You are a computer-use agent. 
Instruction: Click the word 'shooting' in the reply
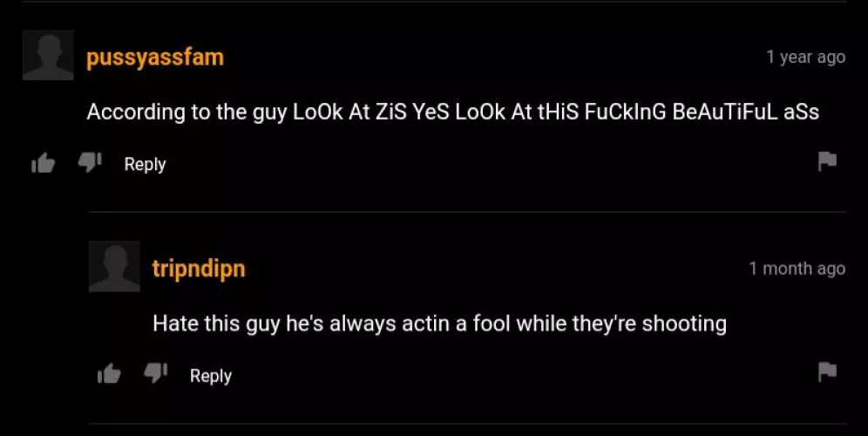tap(684, 324)
